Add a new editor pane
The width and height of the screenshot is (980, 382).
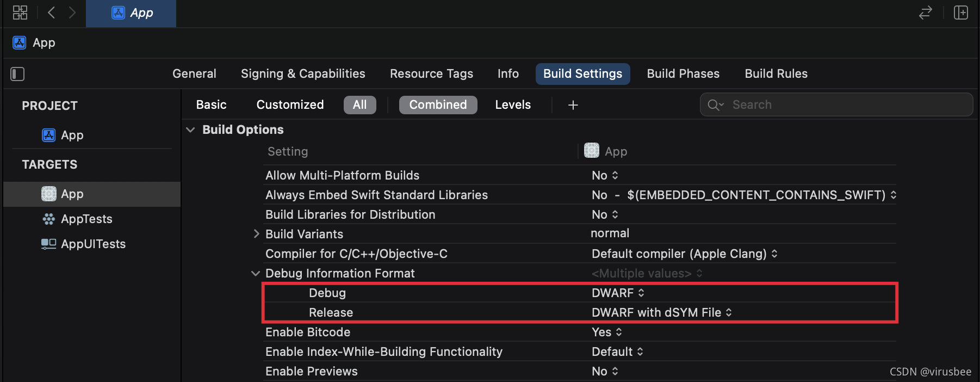[961, 13]
